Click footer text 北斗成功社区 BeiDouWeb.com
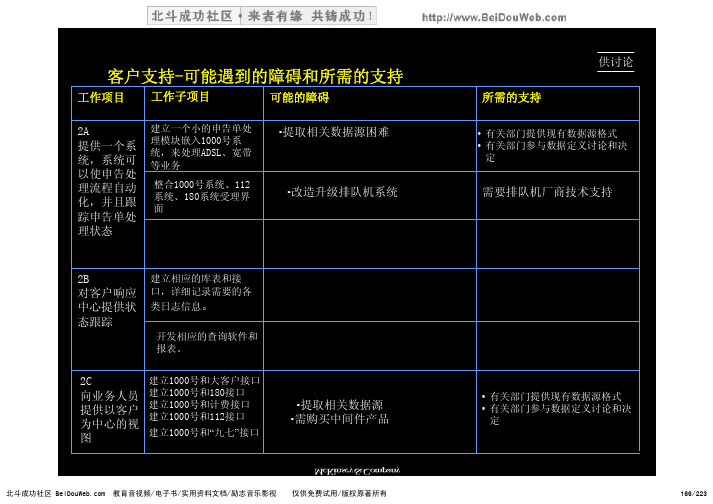The width and height of the screenshot is (713, 504). (x=55, y=494)
